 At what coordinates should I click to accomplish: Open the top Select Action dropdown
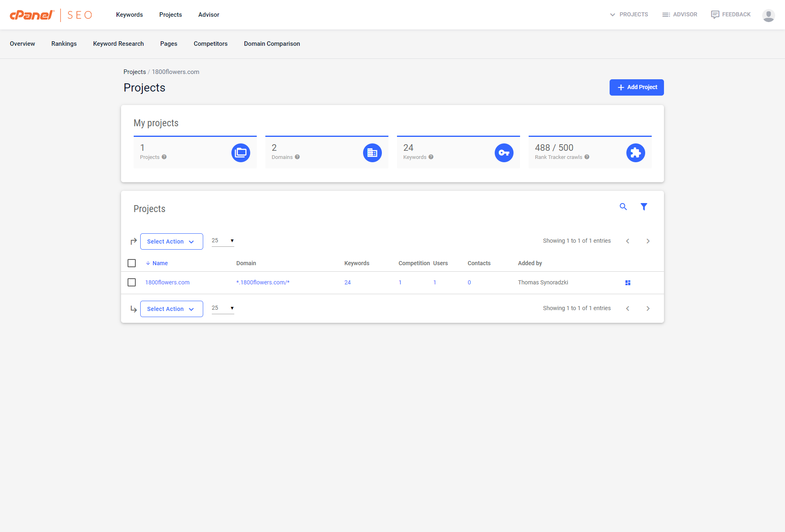click(x=171, y=241)
